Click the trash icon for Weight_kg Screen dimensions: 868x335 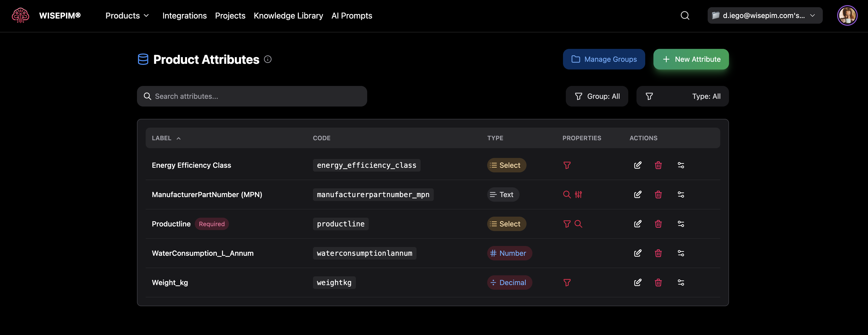[658, 282]
